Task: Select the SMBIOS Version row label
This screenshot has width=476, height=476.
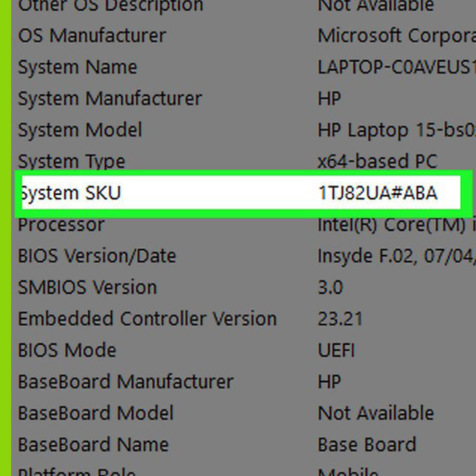Action: tap(88, 287)
